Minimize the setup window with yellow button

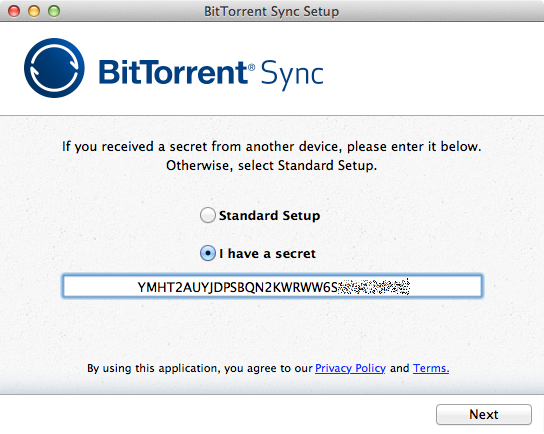pos(34,11)
